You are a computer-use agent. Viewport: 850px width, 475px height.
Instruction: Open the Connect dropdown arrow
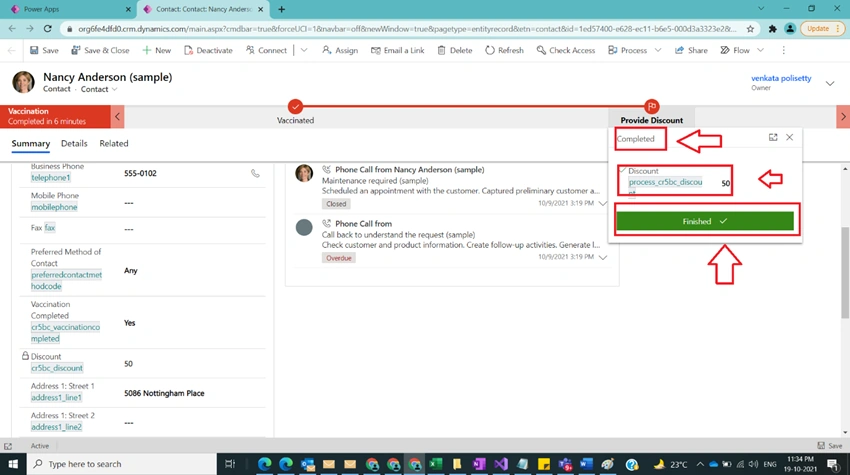tap(304, 50)
